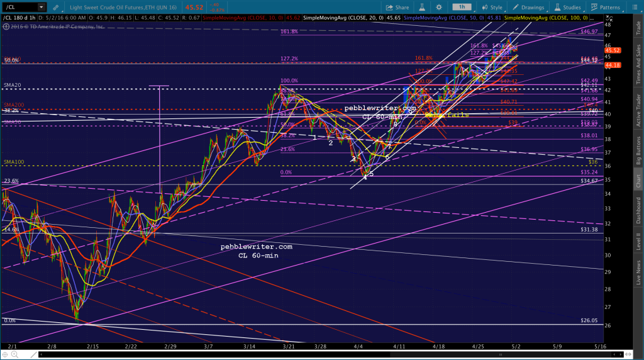Screen dimensions: 644x360
Task: Click the flask icon next to Share
Action: point(422,8)
